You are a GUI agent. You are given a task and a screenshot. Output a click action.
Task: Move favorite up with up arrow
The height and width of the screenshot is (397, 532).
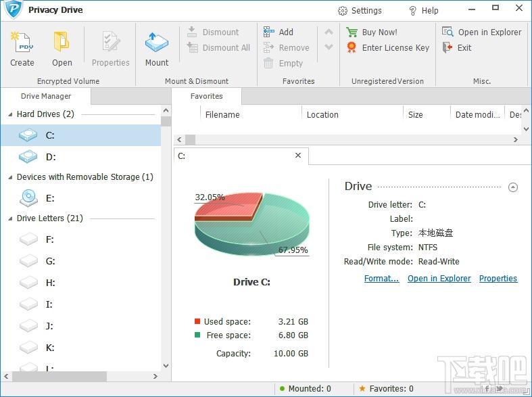(329, 32)
